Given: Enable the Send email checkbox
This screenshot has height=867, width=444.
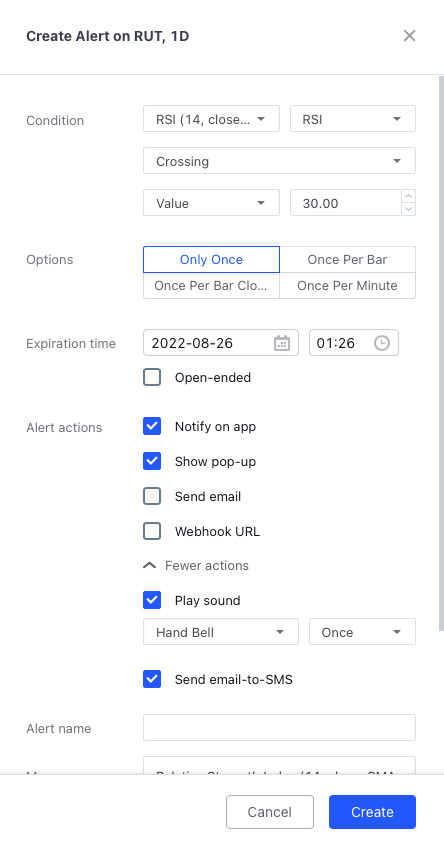Looking at the screenshot, I should click(152, 497).
